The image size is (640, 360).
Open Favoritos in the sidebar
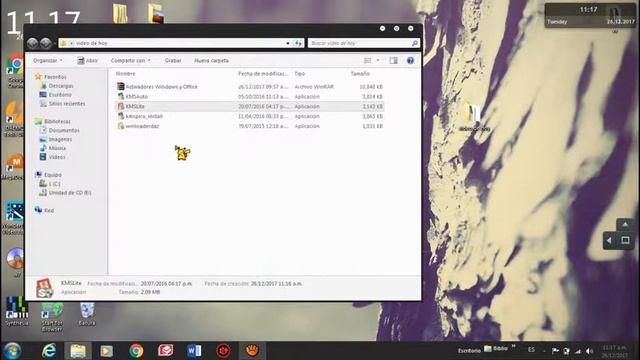tap(51, 77)
